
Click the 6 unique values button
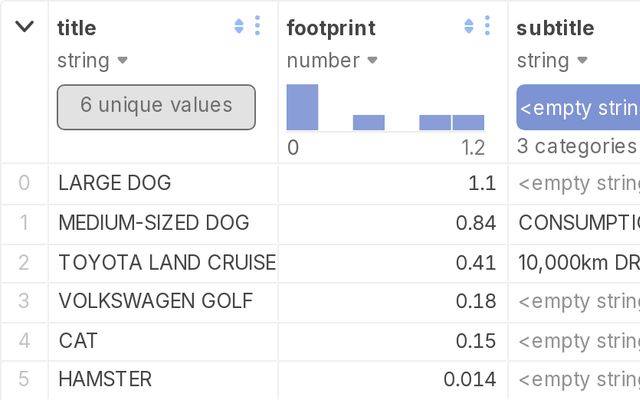156,106
